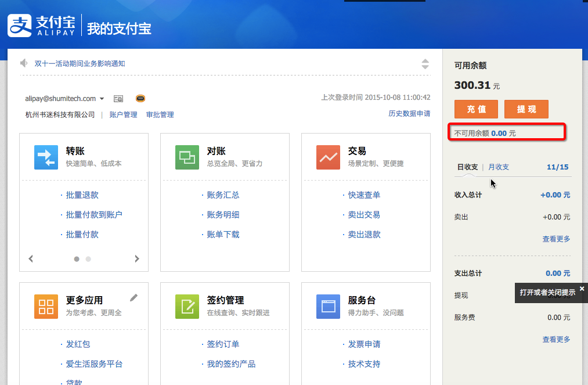Click the 300.31 available balance value
Viewport: 588px width, 385px height.
[472, 85]
